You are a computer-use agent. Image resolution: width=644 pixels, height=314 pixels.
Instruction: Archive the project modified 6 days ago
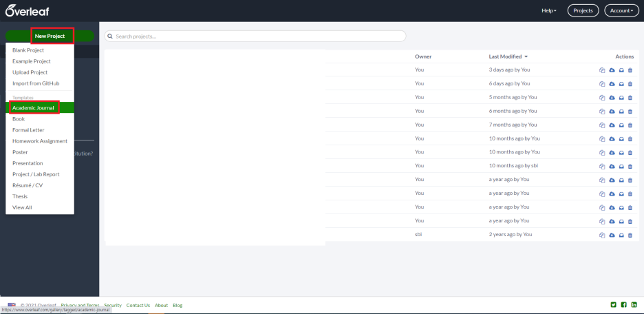(x=621, y=84)
